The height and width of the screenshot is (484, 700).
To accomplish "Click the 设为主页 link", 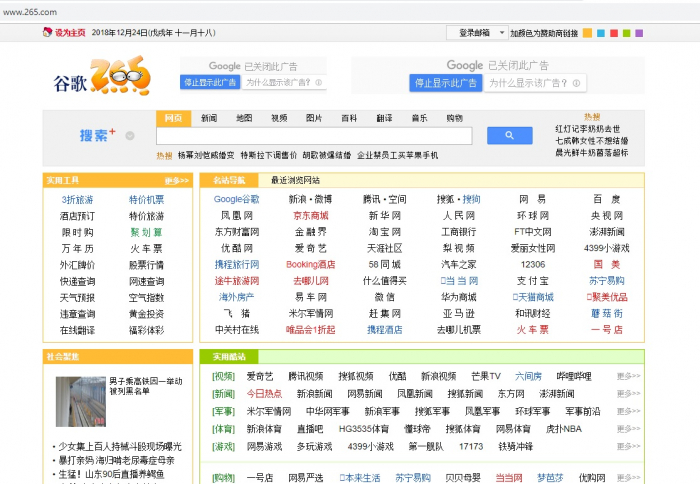I will click(70, 33).
